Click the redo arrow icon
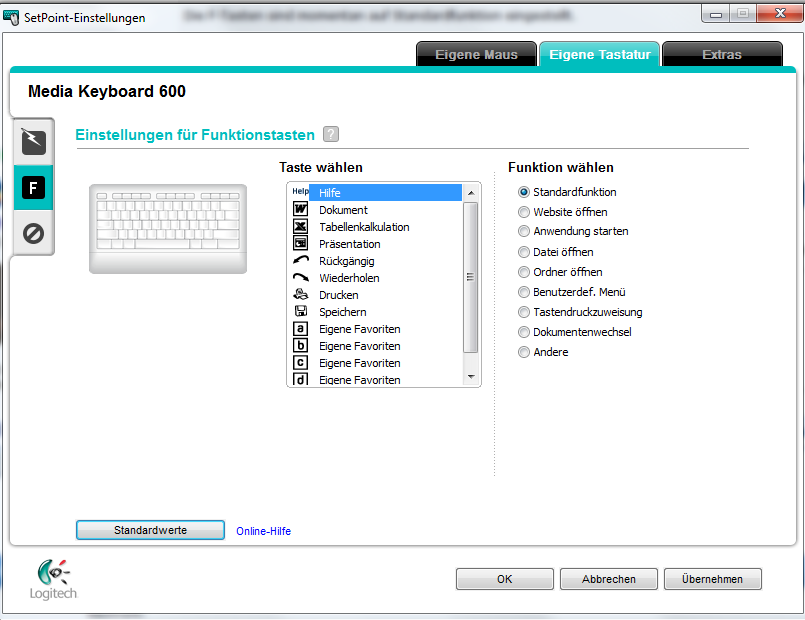 (301, 277)
